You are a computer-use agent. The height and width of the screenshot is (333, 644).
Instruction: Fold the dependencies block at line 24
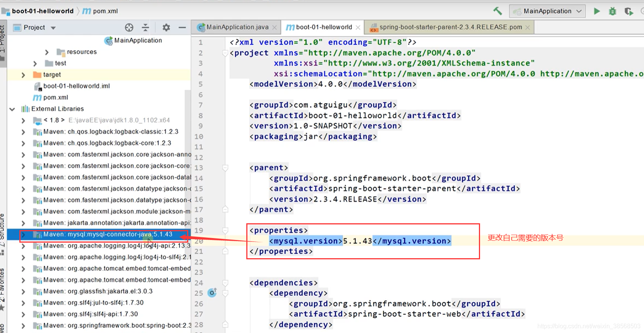click(225, 282)
